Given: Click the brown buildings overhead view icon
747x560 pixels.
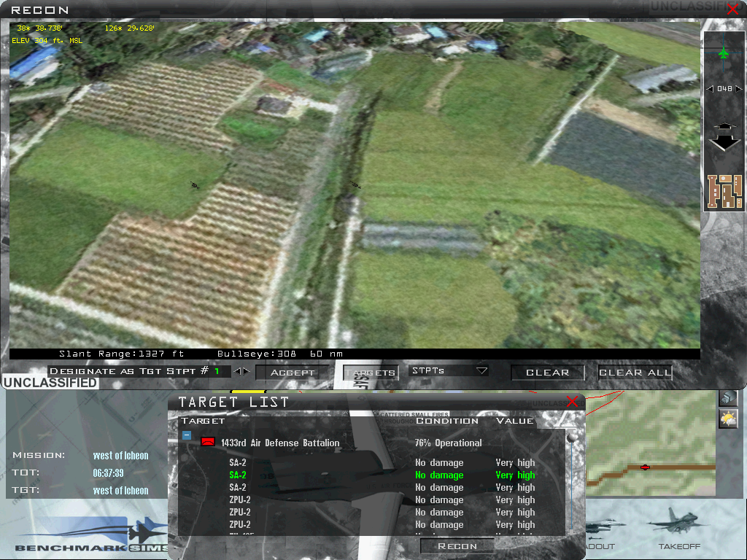Looking at the screenshot, I should (724, 191).
